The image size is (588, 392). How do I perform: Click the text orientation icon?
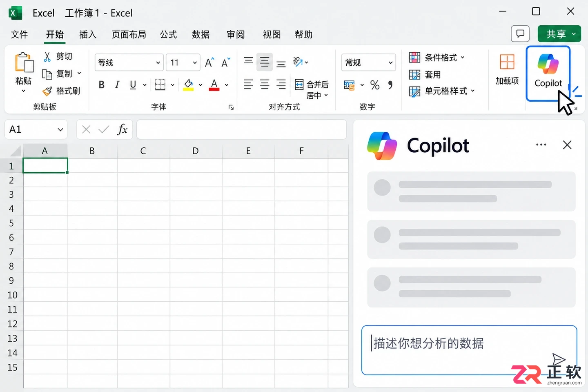[x=298, y=62]
